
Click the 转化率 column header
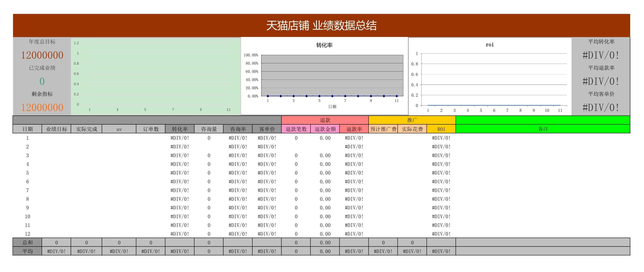(180, 129)
